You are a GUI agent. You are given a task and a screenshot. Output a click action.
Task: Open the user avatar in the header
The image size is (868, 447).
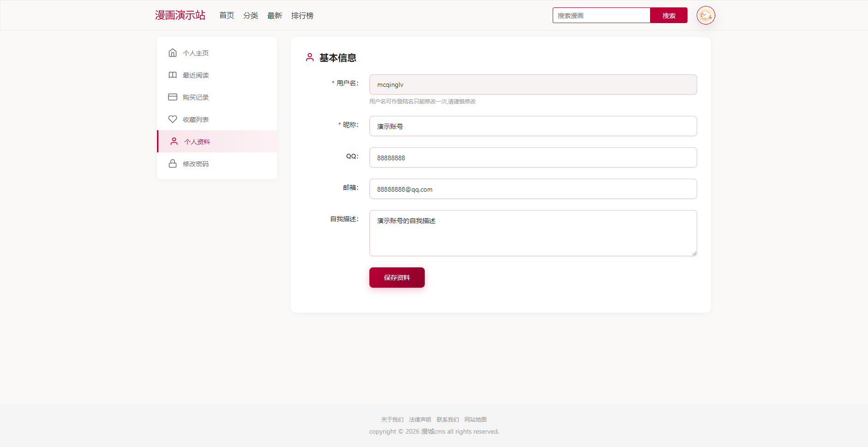[705, 15]
